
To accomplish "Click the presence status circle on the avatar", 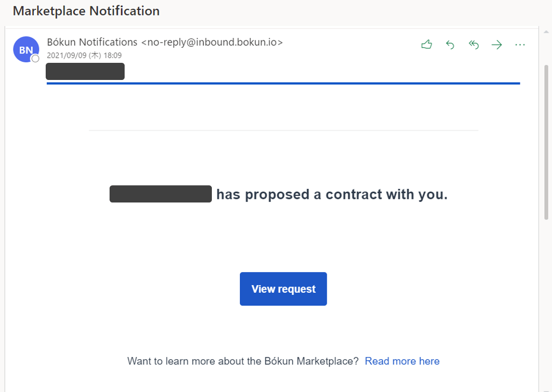I will point(35,59).
